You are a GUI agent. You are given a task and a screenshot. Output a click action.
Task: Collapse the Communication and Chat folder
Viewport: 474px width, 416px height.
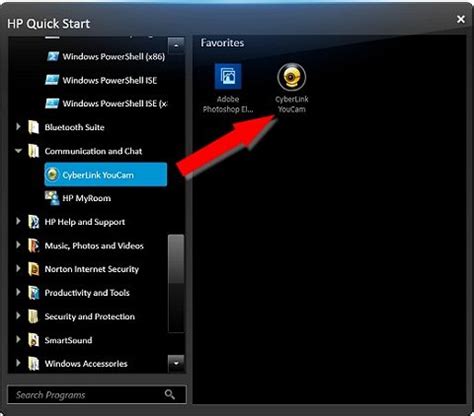(18, 151)
